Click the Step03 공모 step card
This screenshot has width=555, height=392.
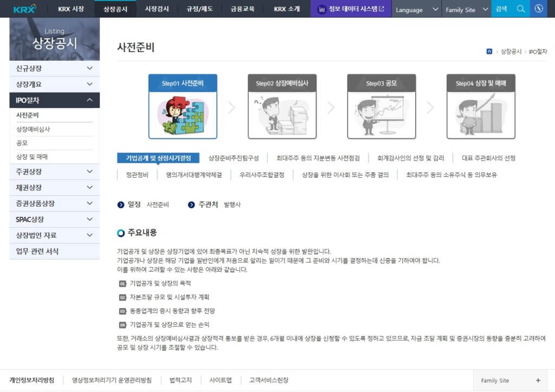382,106
